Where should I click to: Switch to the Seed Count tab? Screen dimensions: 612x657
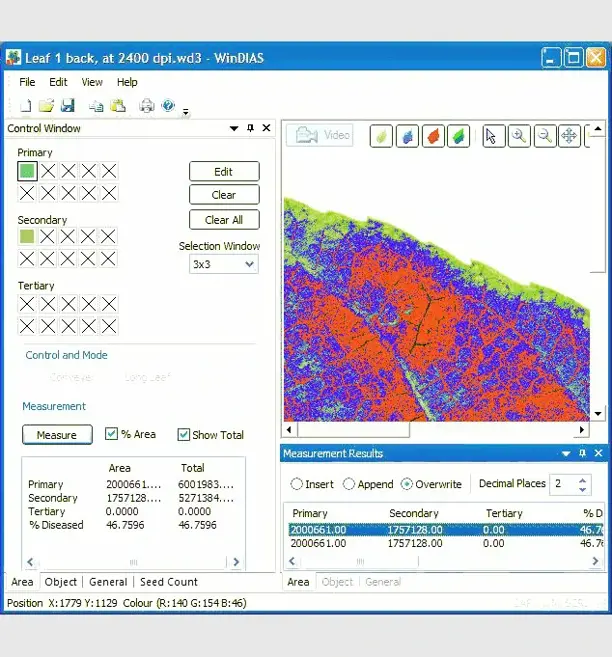pos(169,582)
